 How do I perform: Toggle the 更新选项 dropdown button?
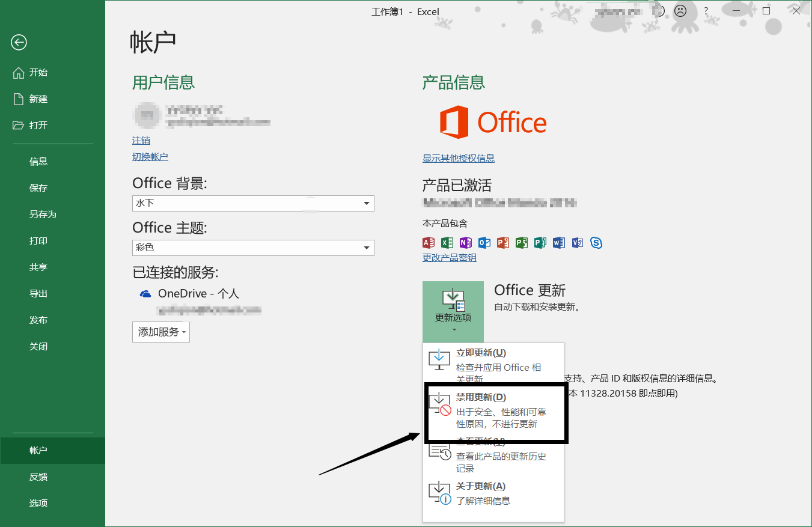453,311
